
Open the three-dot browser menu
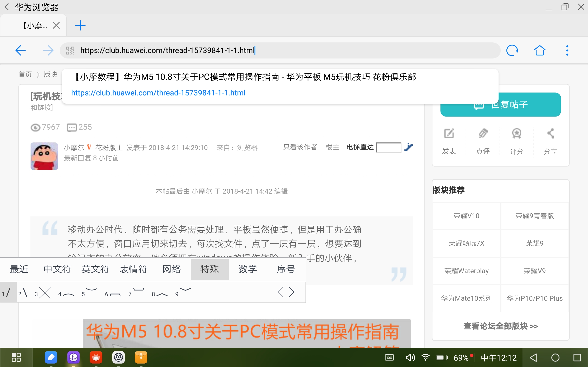[567, 50]
